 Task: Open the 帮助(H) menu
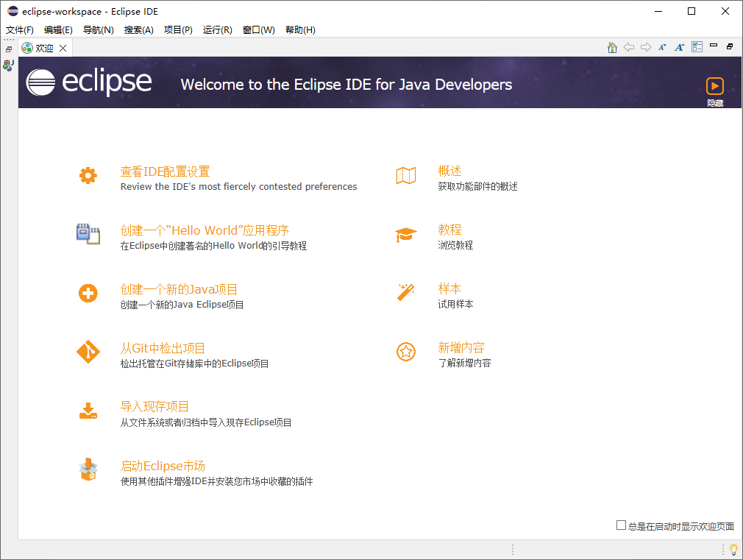pos(300,30)
